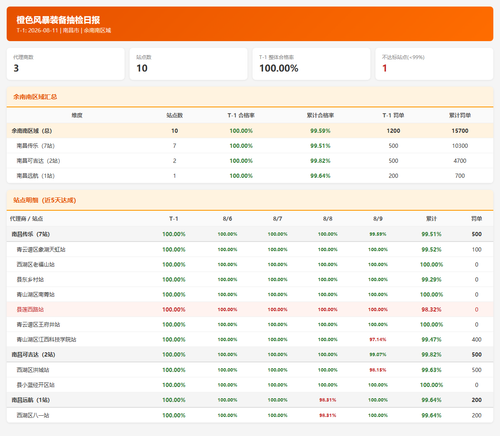Click the station row 西湖区老福山站
500x436 pixels.
[x=250, y=264]
